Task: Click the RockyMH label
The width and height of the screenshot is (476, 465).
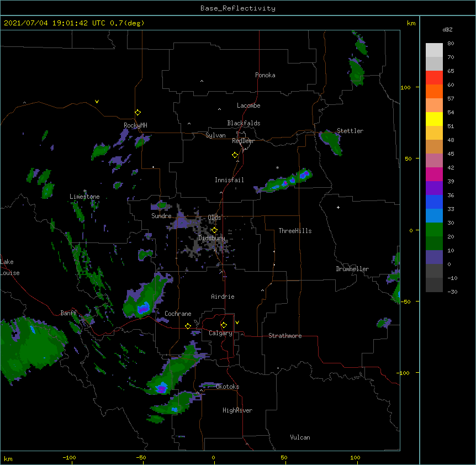Action: pyautogui.click(x=135, y=125)
